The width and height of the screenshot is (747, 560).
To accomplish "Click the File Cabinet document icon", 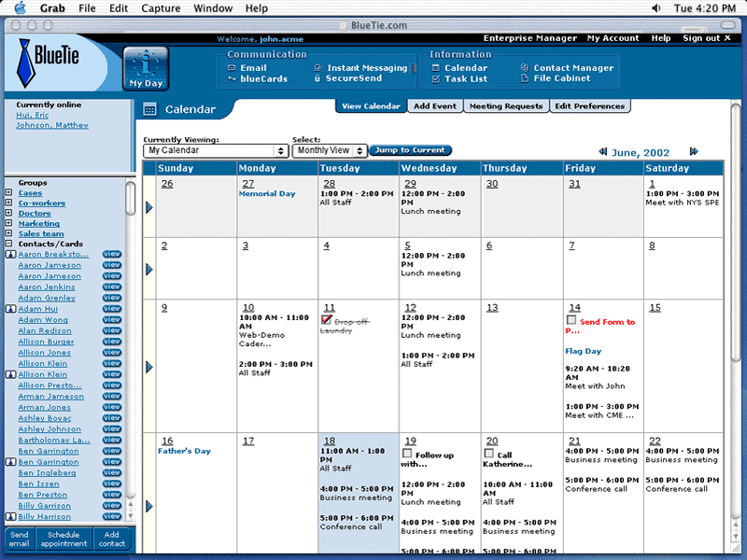I will pyautogui.click(x=525, y=78).
